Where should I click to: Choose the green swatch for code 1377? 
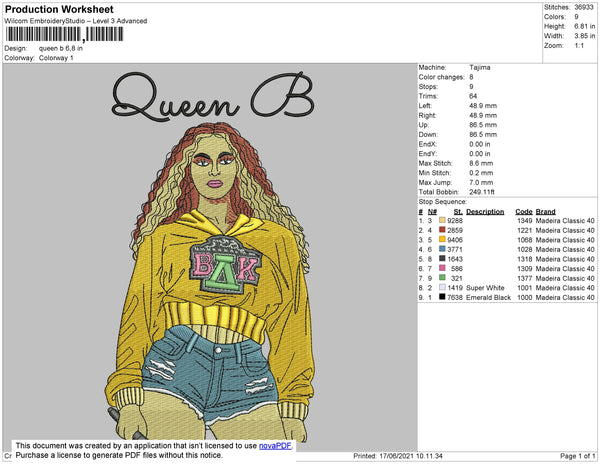[x=442, y=278]
